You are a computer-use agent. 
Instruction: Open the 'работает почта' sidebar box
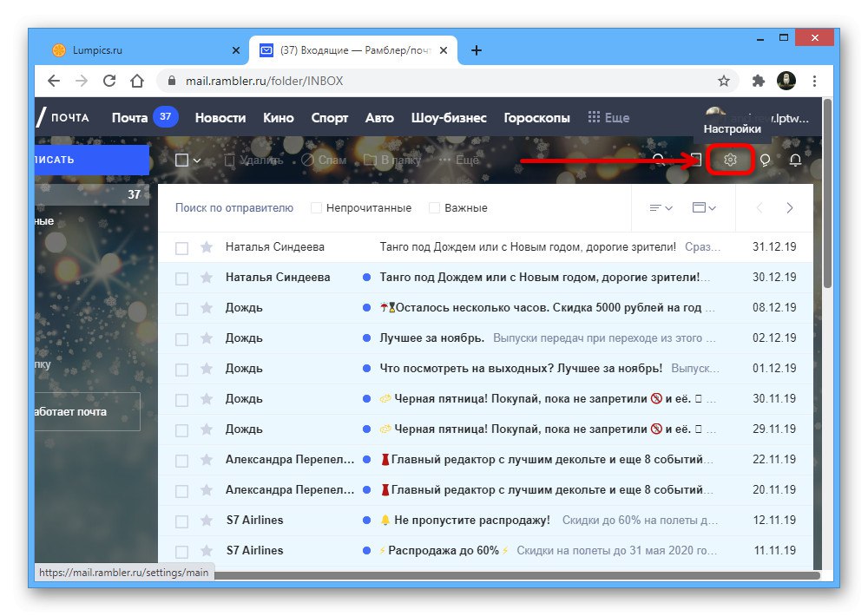(88, 412)
